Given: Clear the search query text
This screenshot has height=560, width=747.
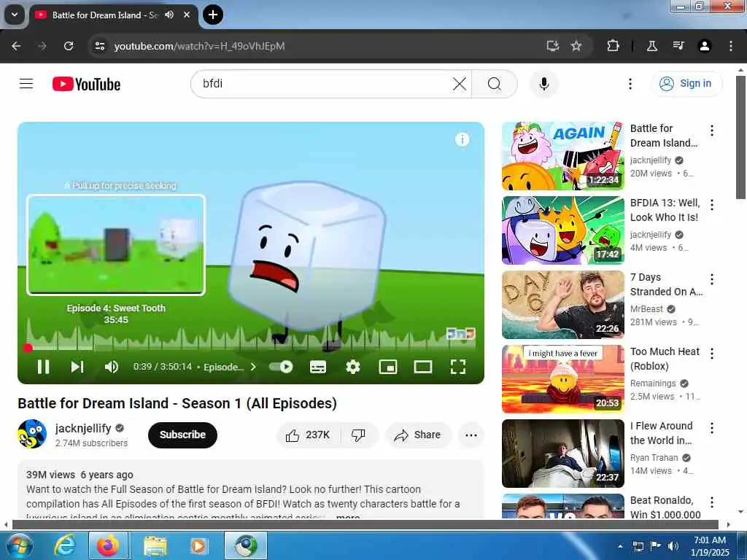Looking at the screenshot, I should pos(460,84).
